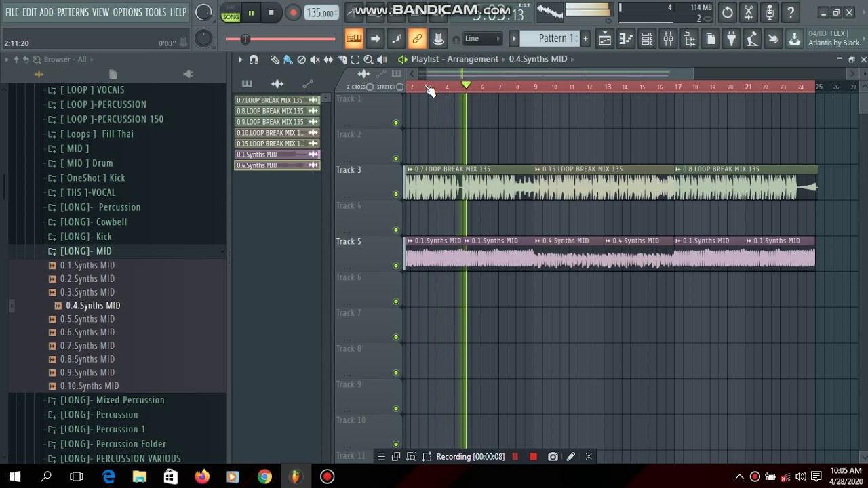868x488 pixels.
Task: Click the pause button in the transport bar
Action: click(x=251, y=13)
